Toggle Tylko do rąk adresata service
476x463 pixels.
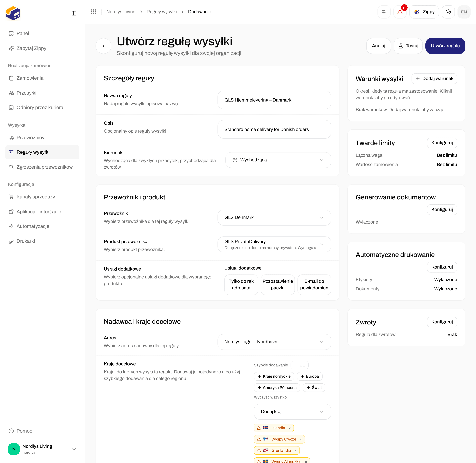(x=241, y=285)
